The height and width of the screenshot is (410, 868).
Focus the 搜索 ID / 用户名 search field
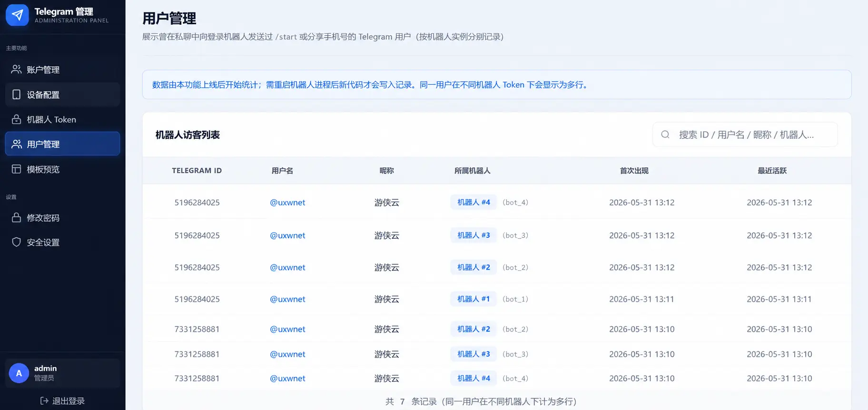(x=745, y=135)
